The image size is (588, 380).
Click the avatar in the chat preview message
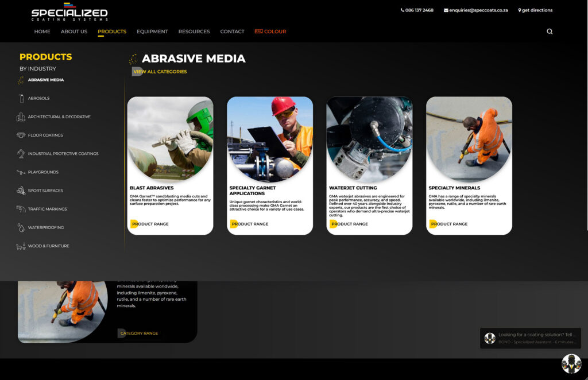[x=490, y=339]
